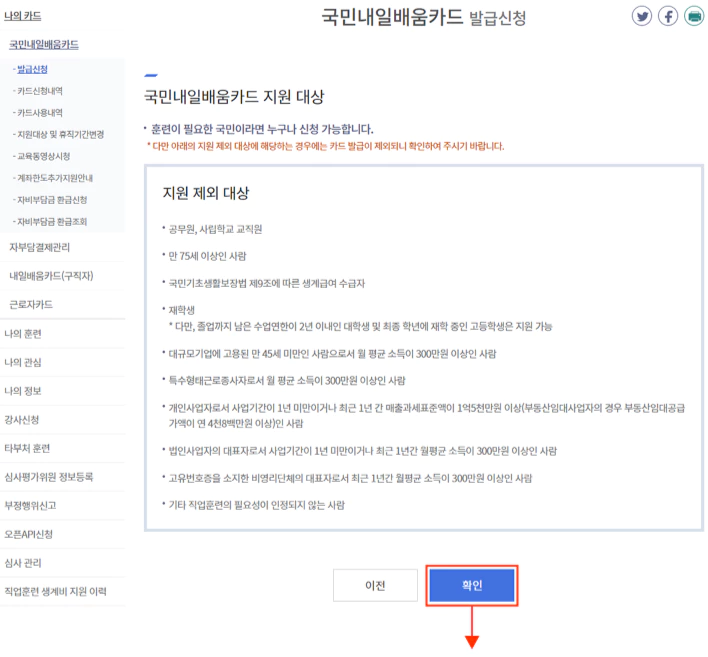The height and width of the screenshot is (657, 708).
Task: Open 카드신청내역 in sidebar
Action: [x=40, y=91]
